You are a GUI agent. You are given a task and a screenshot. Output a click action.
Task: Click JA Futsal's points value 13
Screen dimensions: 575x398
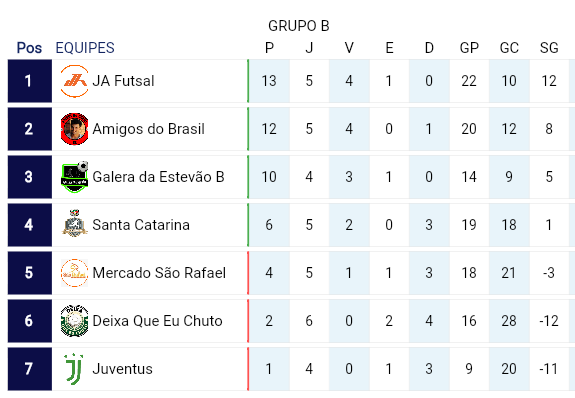(269, 81)
